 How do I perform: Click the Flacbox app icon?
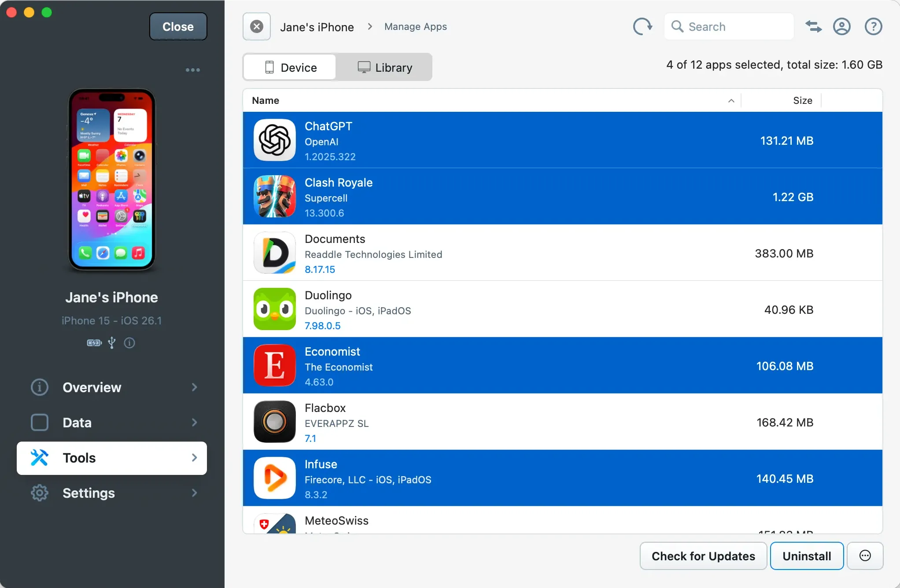(275, 422)
